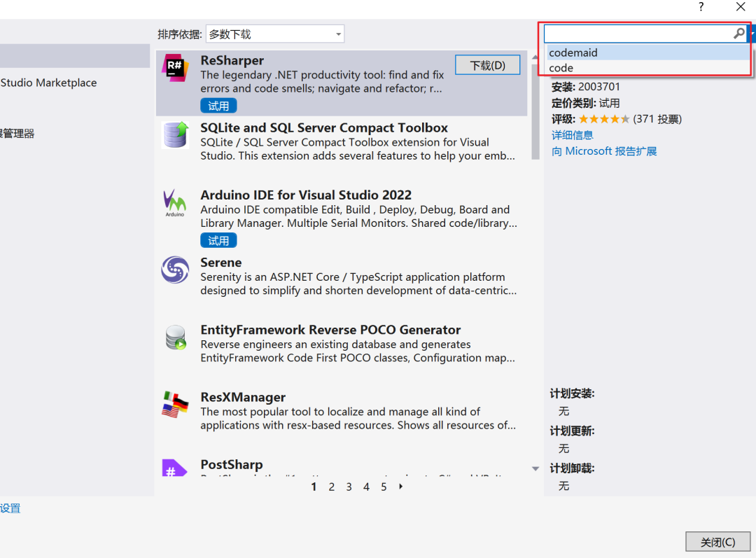Click the 排序依据 label

pos(180,34)
